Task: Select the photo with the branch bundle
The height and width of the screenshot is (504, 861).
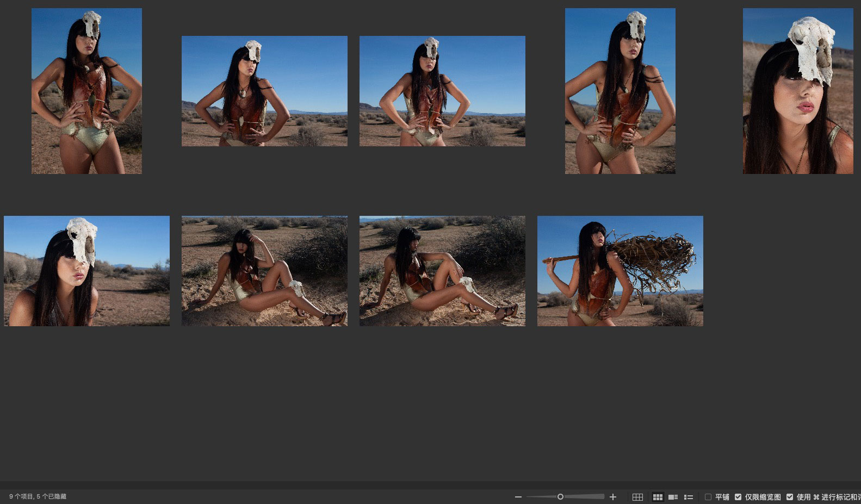Action: click(x=620, y=271)
